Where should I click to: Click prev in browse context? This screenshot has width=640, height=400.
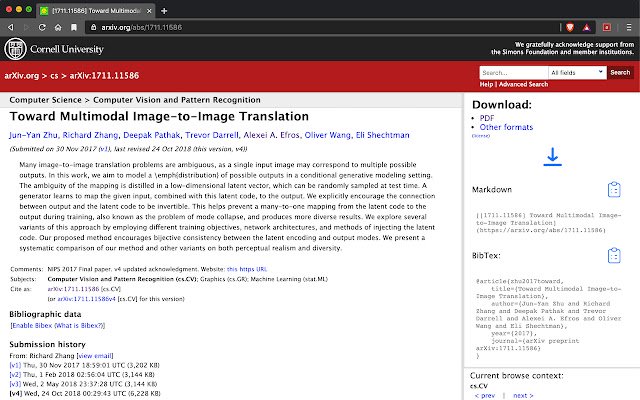[484, 396]
